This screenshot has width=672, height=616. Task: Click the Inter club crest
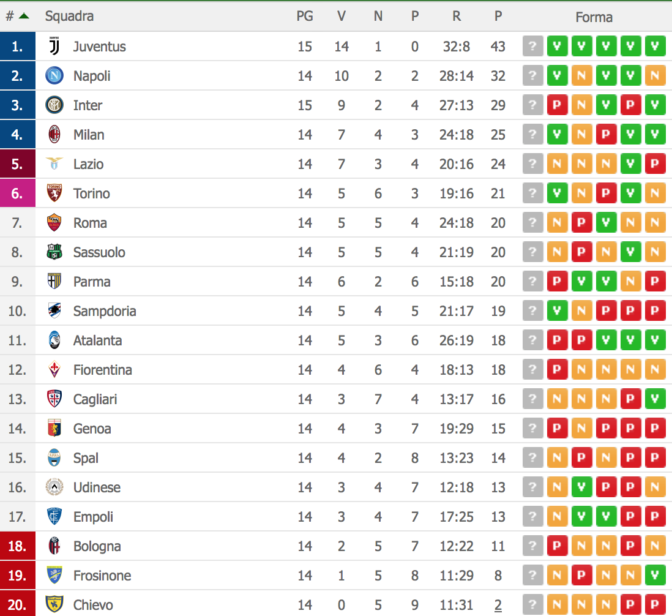coord(54,105)
